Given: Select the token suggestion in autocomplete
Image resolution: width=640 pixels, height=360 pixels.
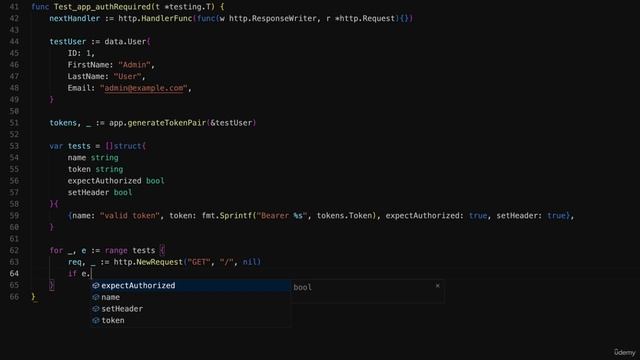Looking at the screenshot, I should (x=191, y=320).
